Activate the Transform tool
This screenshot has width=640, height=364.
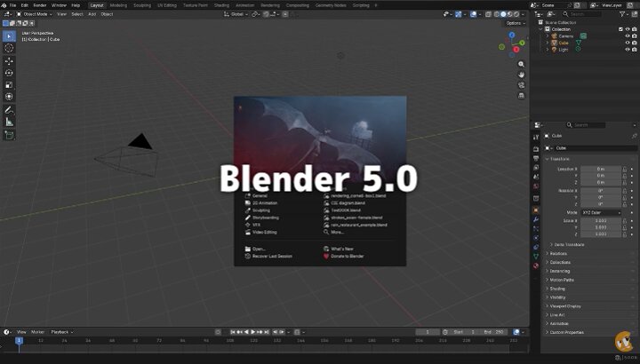click(9, 97)
